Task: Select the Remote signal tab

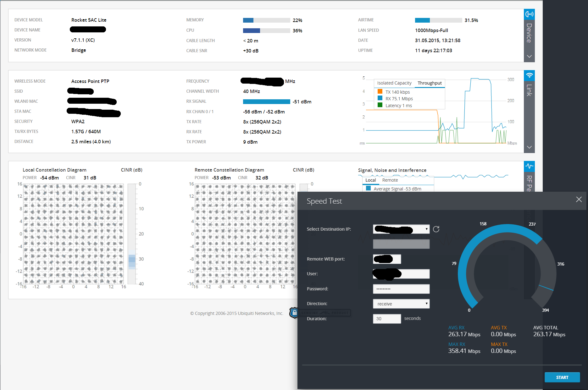Action: (x=390, y=180)
